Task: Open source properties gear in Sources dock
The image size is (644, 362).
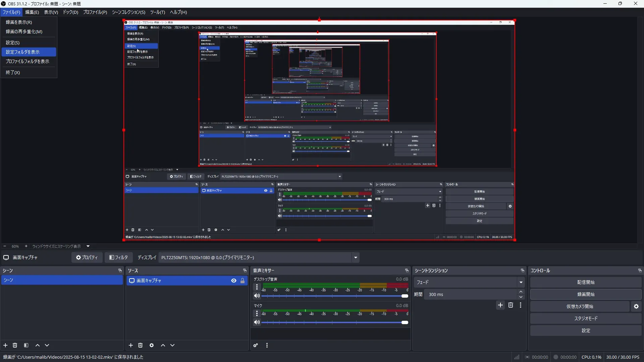Action: tap(152, 345)
